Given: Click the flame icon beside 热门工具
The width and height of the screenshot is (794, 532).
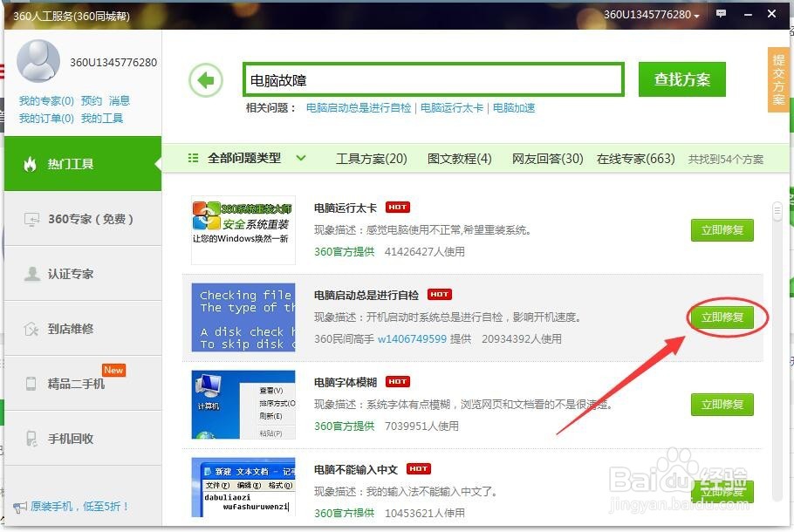Looking at the screenshot, I should [x=31, y=164].
